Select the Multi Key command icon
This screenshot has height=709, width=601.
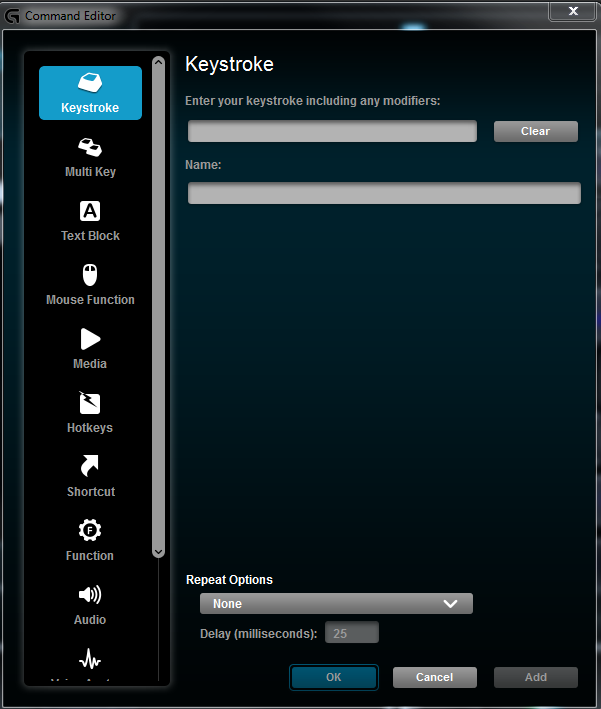90,147
